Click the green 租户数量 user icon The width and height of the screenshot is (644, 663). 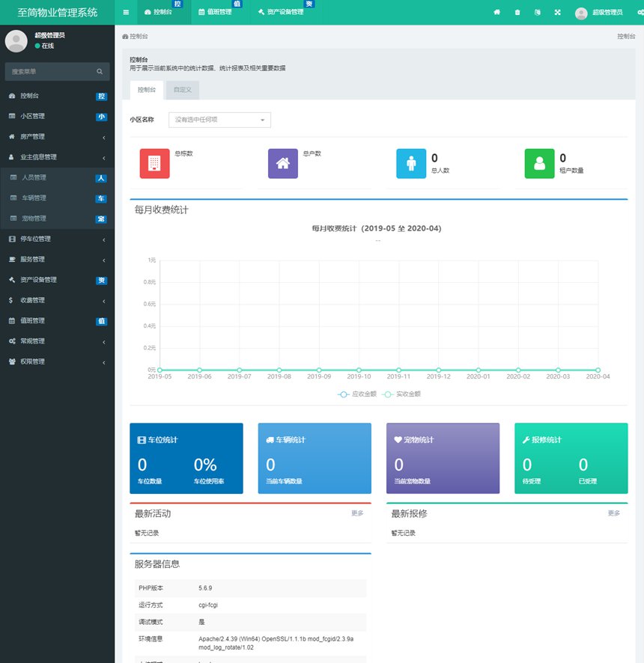click(539, 163)
